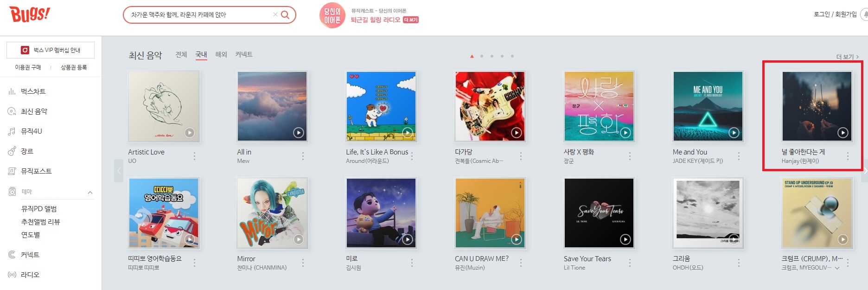Open the Bugs chart sidebar icon
Screen dimensions: 868x290
pos(12,91)
